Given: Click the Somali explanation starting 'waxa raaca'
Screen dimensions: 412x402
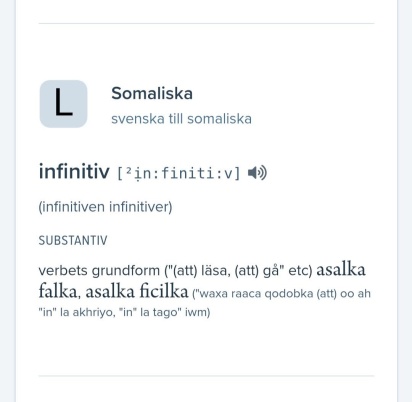Looking at the screenshot, I should 282,294.
